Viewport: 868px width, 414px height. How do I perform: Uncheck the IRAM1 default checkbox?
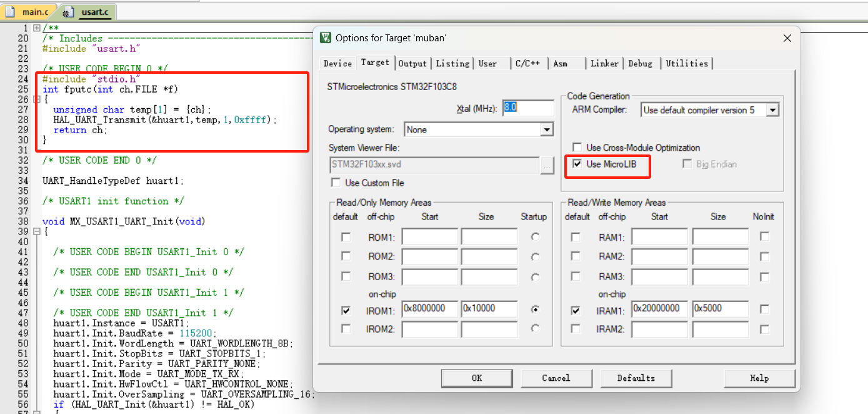pos(576,309)
